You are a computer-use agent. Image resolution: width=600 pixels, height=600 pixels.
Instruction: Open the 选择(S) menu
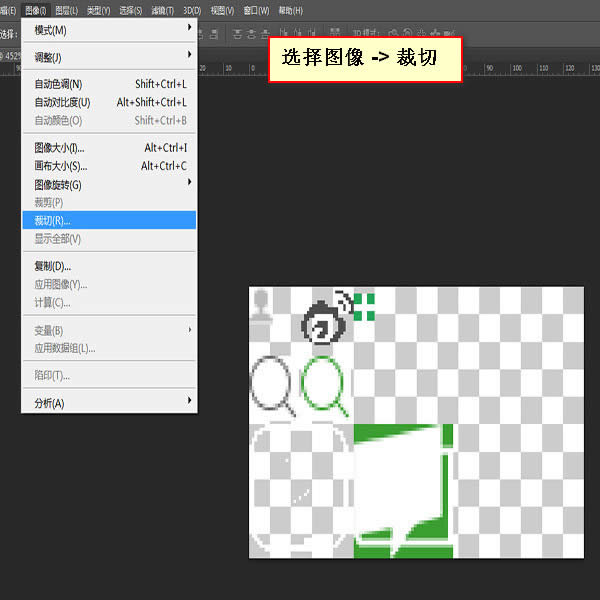(130, 11)
